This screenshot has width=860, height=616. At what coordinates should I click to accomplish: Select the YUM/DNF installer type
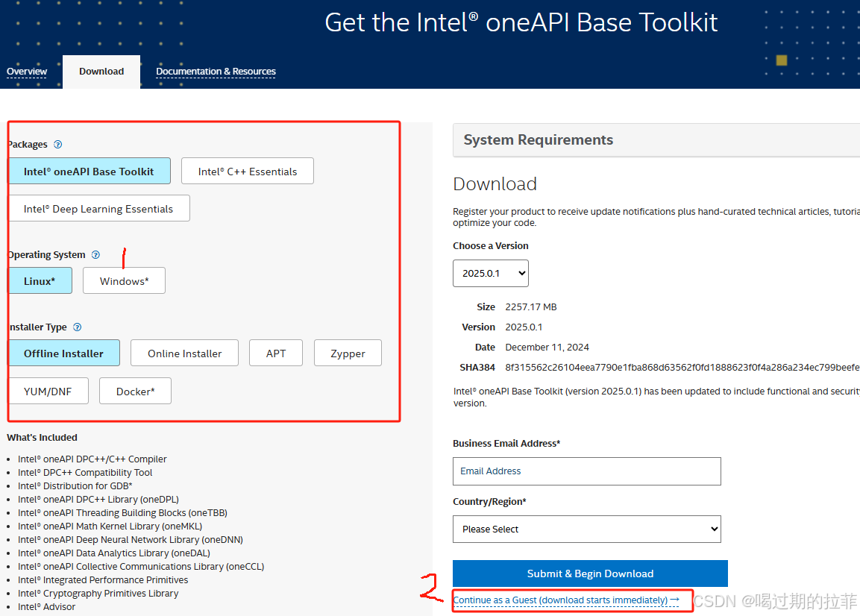(48, 391)
